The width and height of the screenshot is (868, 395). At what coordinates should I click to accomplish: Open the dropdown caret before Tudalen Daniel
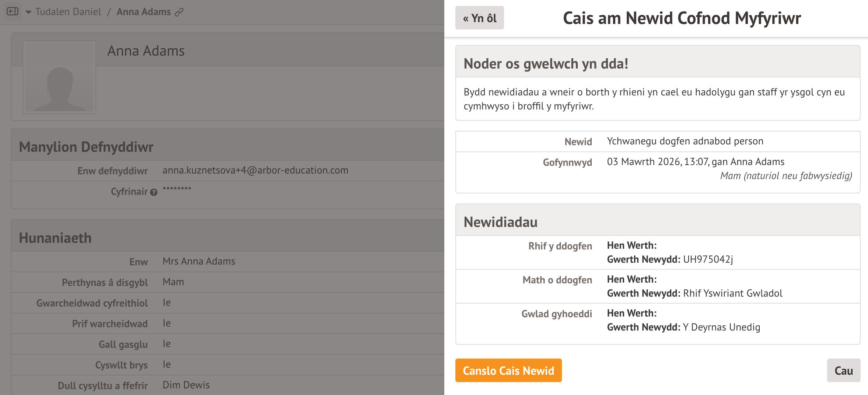click(x=28, y=12)
